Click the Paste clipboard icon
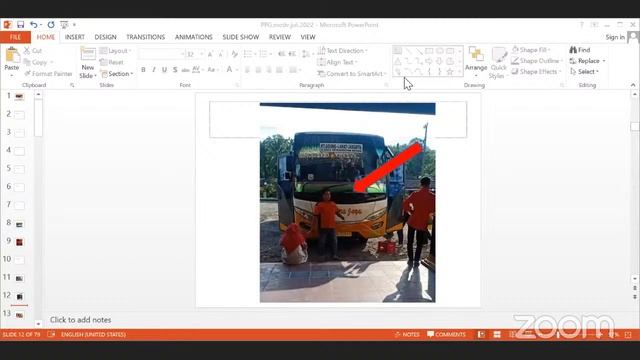The width and height of the screenshot is (640, 360). coord(12,54)
